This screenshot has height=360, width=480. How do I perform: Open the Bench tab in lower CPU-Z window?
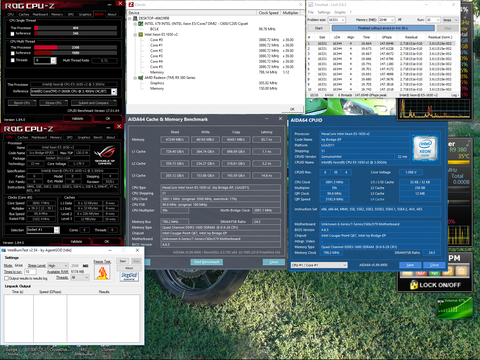click(x=98, y=137)
